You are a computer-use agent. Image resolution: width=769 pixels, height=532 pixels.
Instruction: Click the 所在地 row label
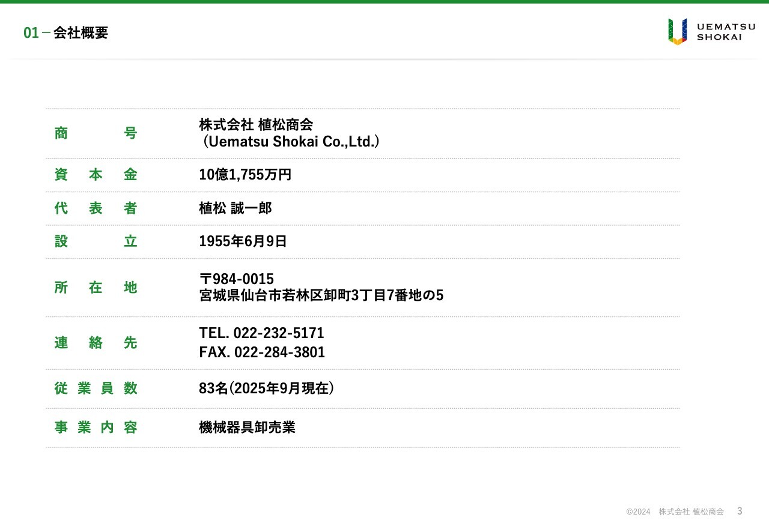(96, 288)
